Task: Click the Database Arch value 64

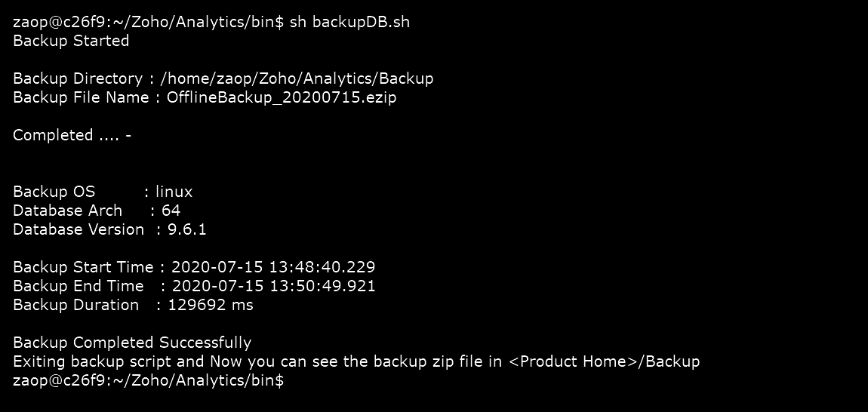Action: (171, 211)
